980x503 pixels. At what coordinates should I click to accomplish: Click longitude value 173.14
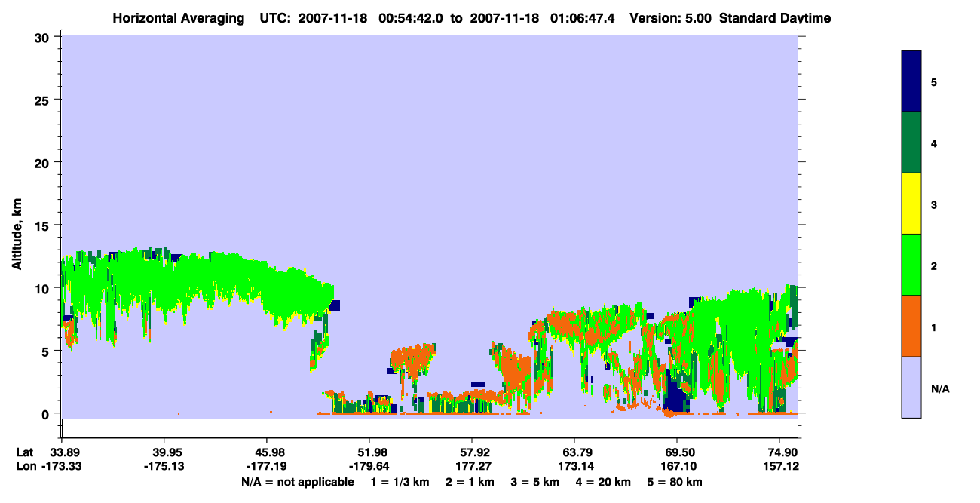tap(574, 466)
